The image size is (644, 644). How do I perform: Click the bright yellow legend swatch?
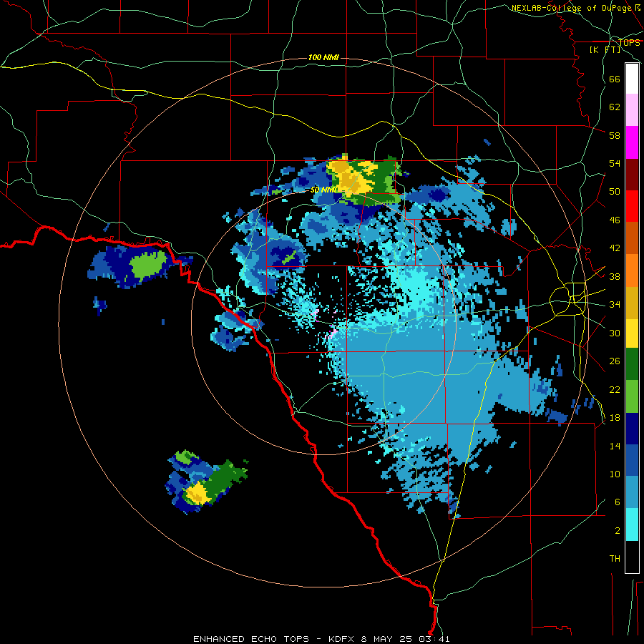click(x=632, y=333)
